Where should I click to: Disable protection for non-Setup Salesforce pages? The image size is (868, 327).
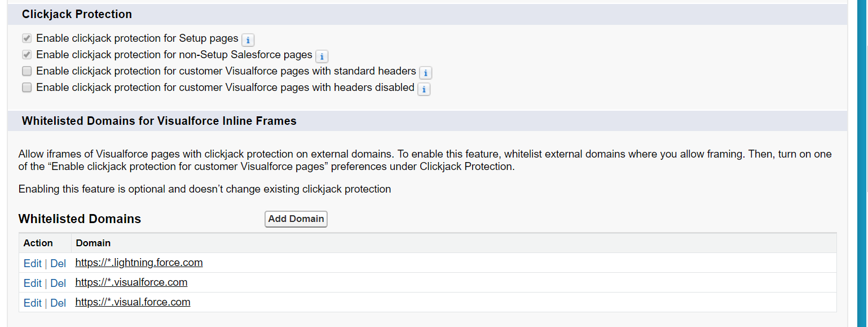coord(27,54)
